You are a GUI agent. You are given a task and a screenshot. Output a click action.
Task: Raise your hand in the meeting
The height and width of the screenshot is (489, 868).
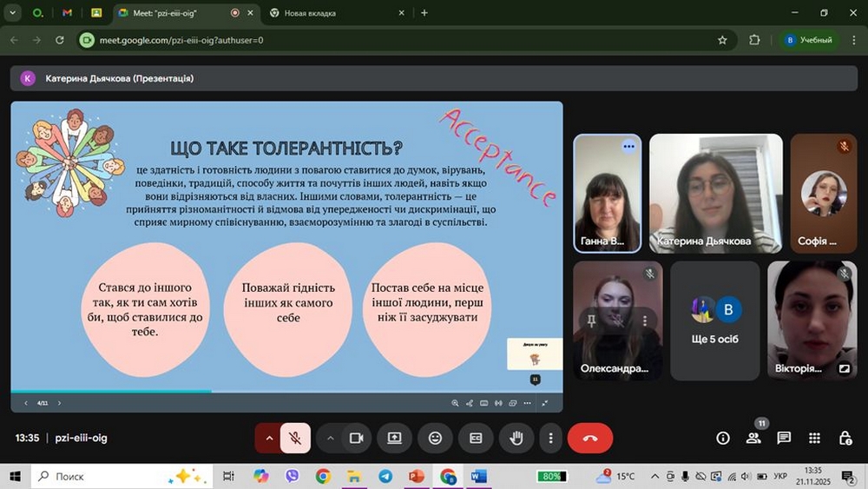(516, 439)
